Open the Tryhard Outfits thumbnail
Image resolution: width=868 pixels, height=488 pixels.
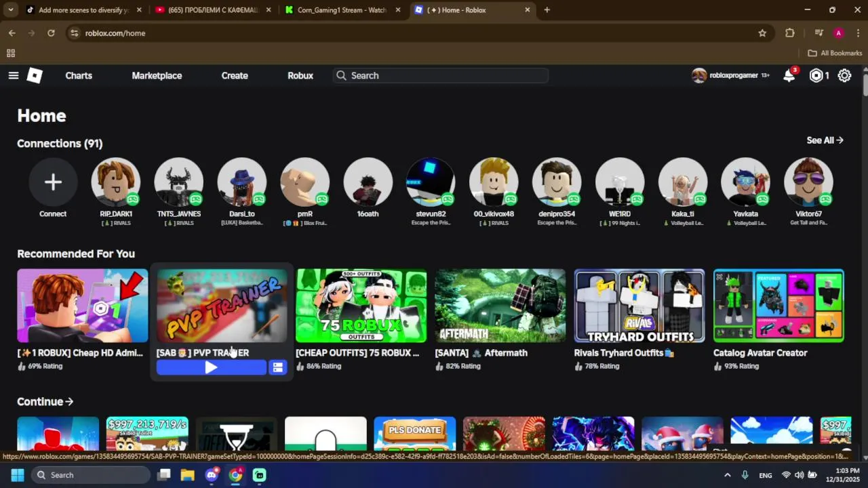[x=639, y=306]
